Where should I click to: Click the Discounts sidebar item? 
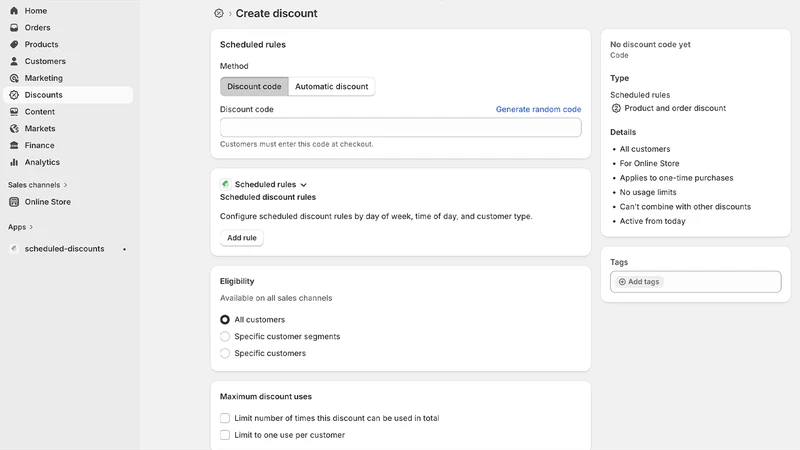tap(68, 95)
